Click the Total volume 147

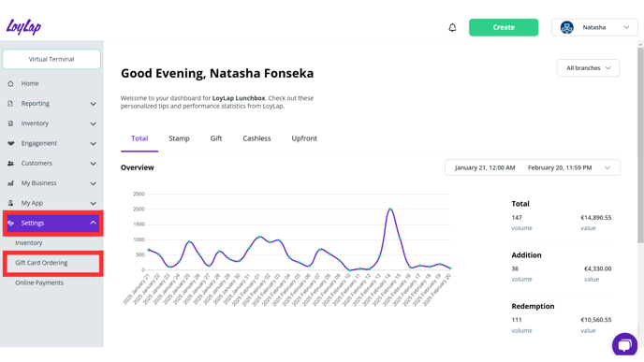(x=517, y=218)
